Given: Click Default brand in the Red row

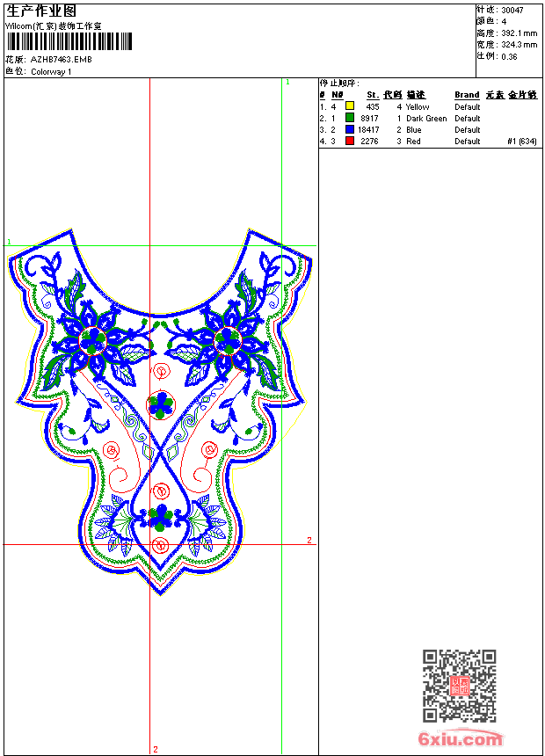Looking at the screenshot, I should [x=468, y=142].
